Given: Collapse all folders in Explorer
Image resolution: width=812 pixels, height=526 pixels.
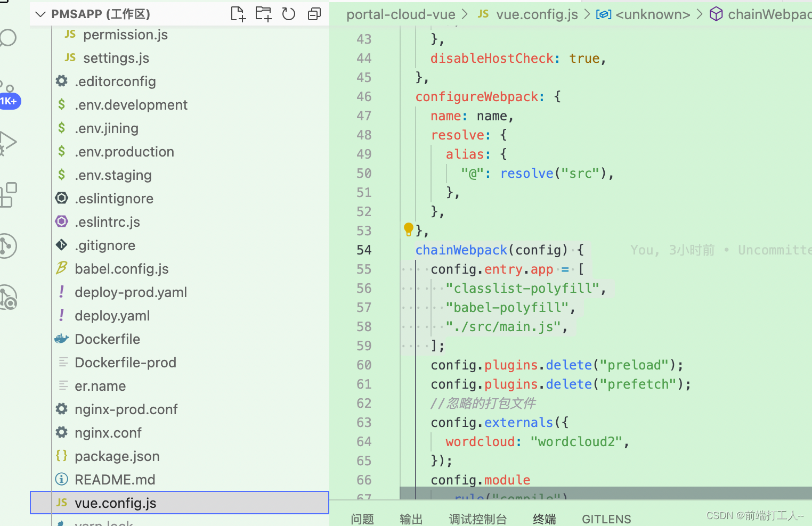Looking at the screenshot, I should pos(314,14).
